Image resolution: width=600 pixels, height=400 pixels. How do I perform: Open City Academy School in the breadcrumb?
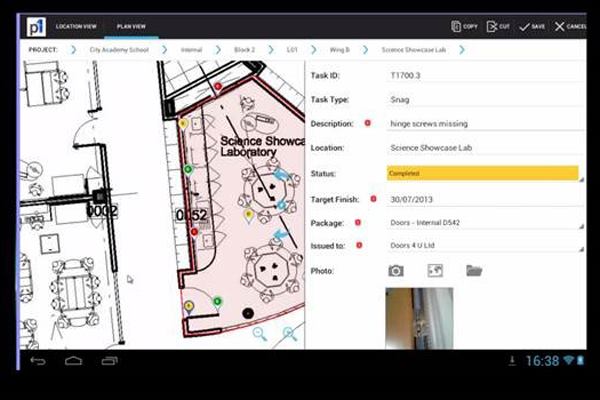119,50
